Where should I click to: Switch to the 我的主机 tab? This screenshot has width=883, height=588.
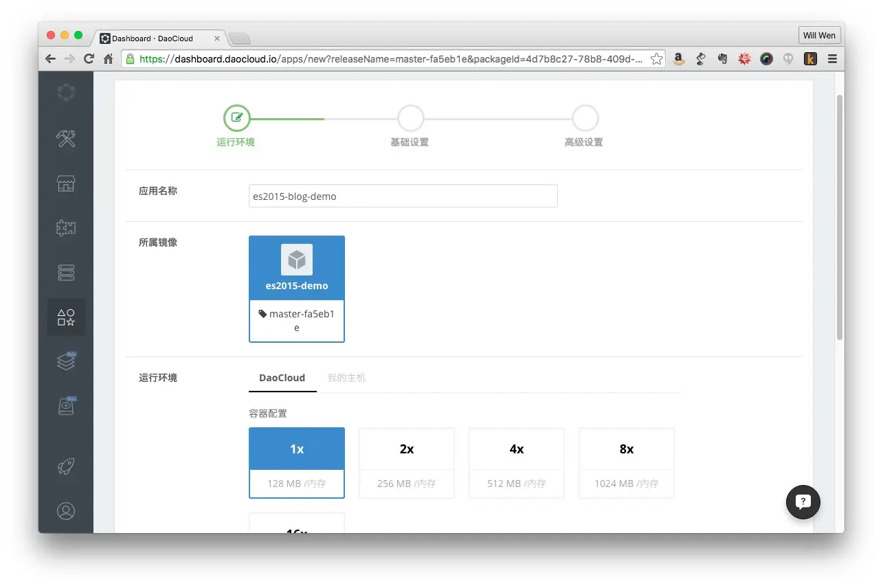pyautogui.click(x=346, y=378)
